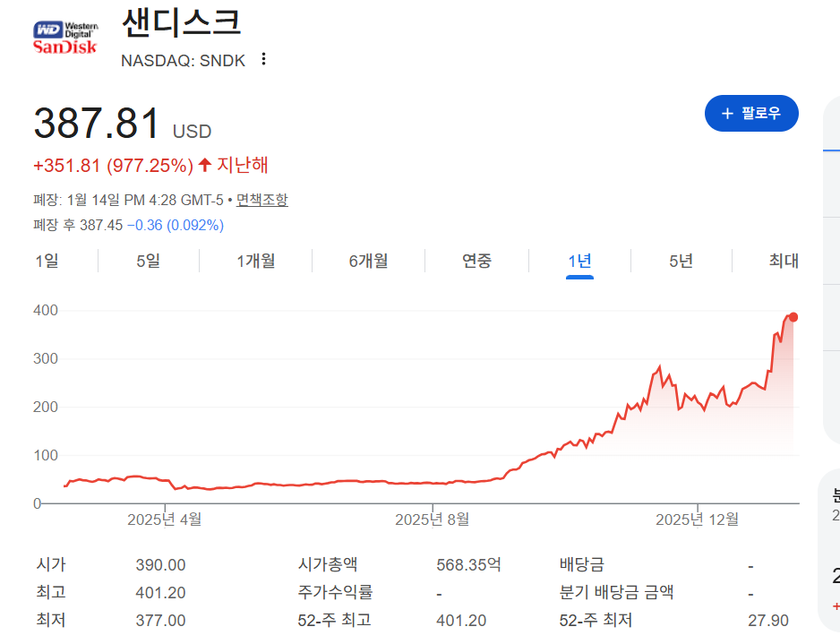The height and width of the screenshot is (644, 840).
Task: Click the red endpoint dot on chart
Action: tap(793, 317)
